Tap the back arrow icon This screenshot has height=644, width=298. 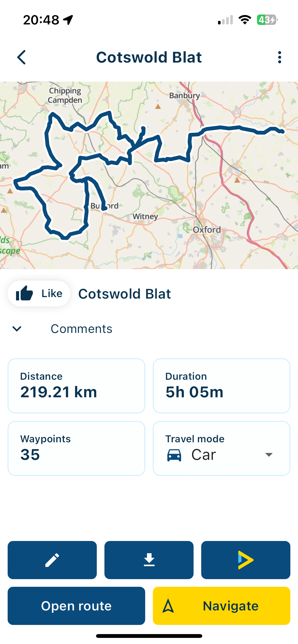[22, 57]
